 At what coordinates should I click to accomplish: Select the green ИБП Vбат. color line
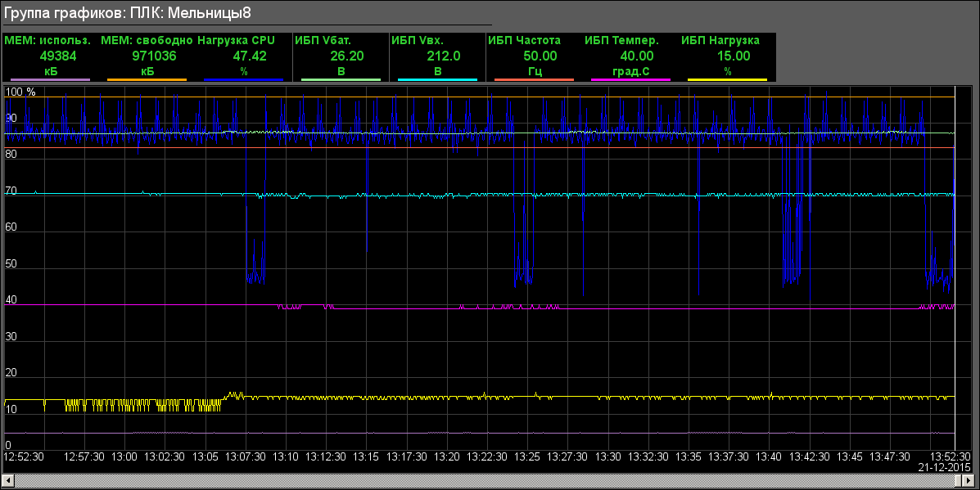click(341, 80)
